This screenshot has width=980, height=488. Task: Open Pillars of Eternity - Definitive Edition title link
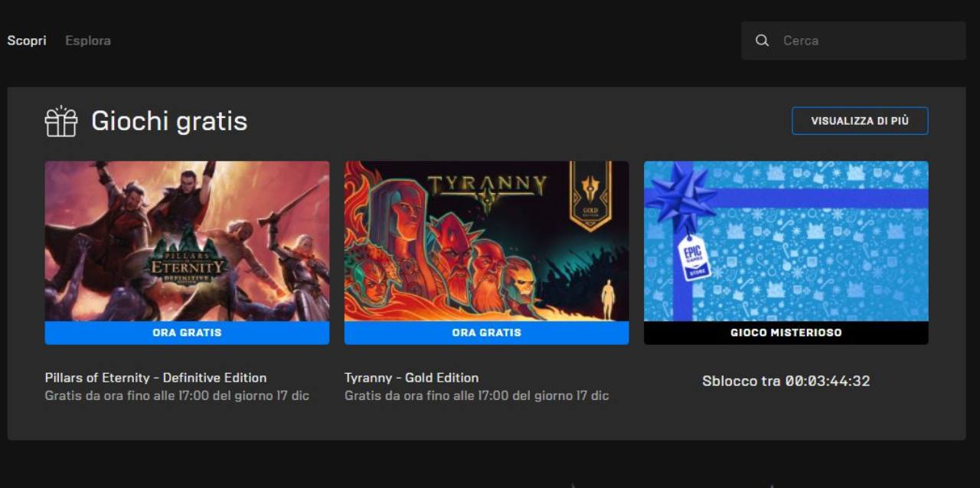click(x=156, y=378)
